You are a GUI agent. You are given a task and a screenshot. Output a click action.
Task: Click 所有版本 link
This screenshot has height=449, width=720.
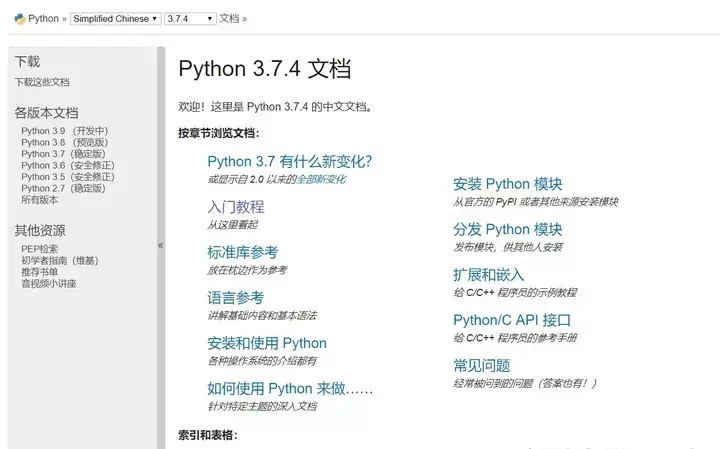39,200
